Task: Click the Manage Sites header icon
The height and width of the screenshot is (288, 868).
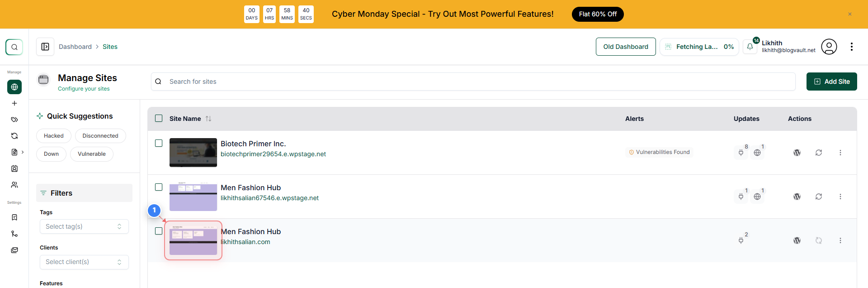Action: pyautogui.click(x=43, y=80)
